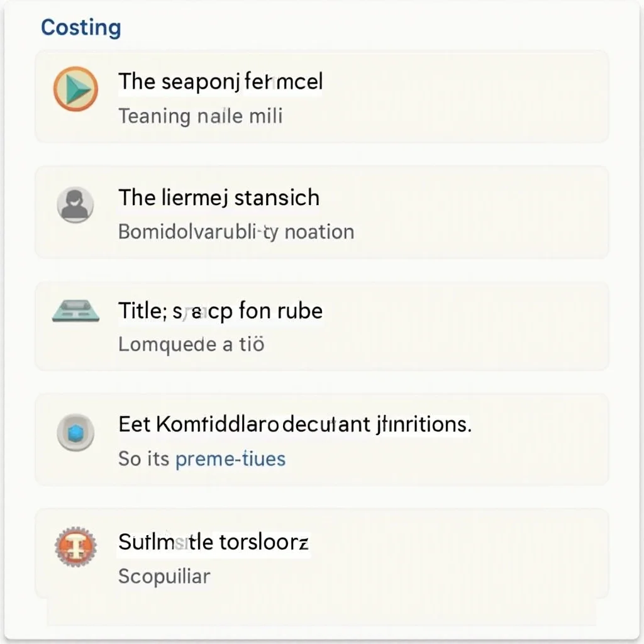Select the "Sutlm tle torsloorz" title
The image size is (644, 644).
pyautogui.click(x=213, y=542)
